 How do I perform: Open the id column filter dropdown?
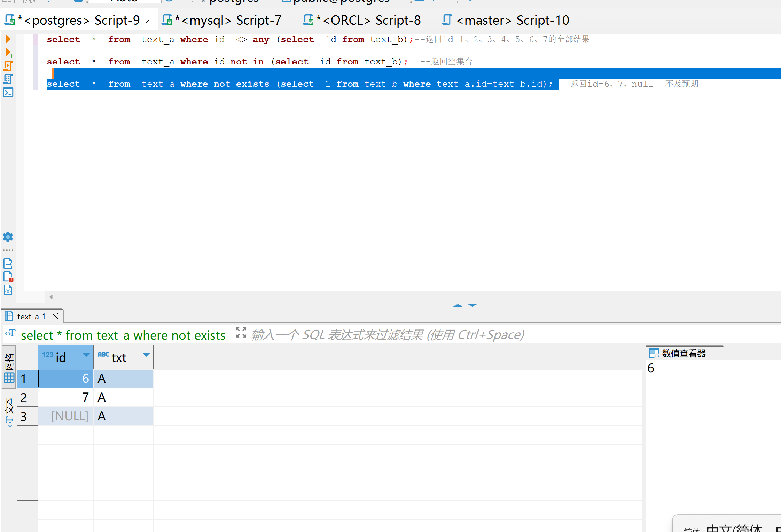coord(86,355)
